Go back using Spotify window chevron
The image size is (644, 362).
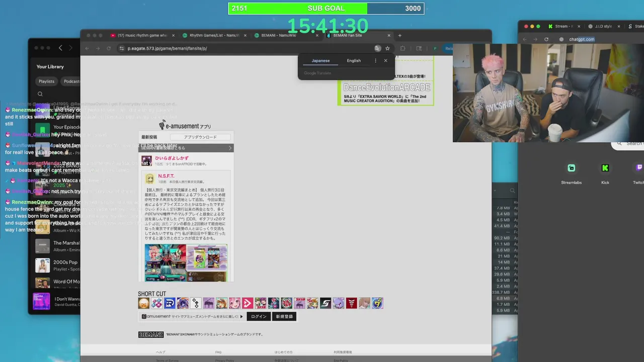tap(60, 48)
